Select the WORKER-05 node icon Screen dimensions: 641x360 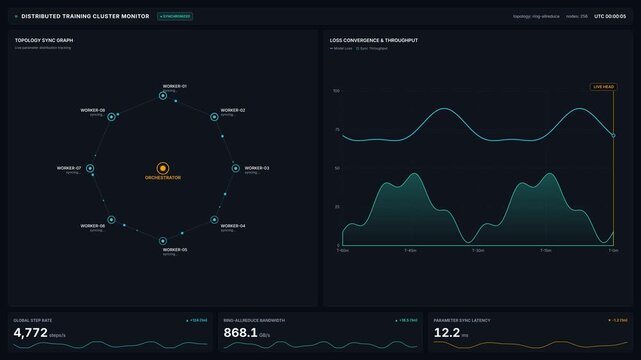tap(163, 241)
